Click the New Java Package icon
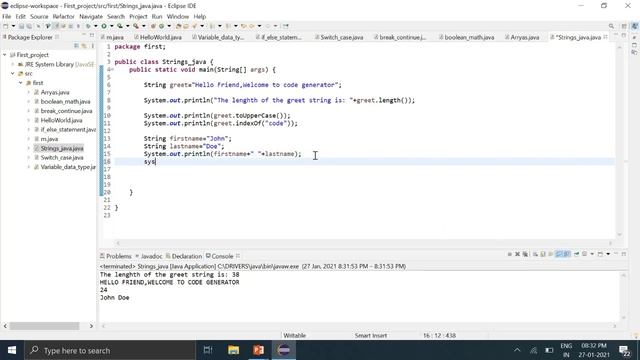 pos(153,26)
